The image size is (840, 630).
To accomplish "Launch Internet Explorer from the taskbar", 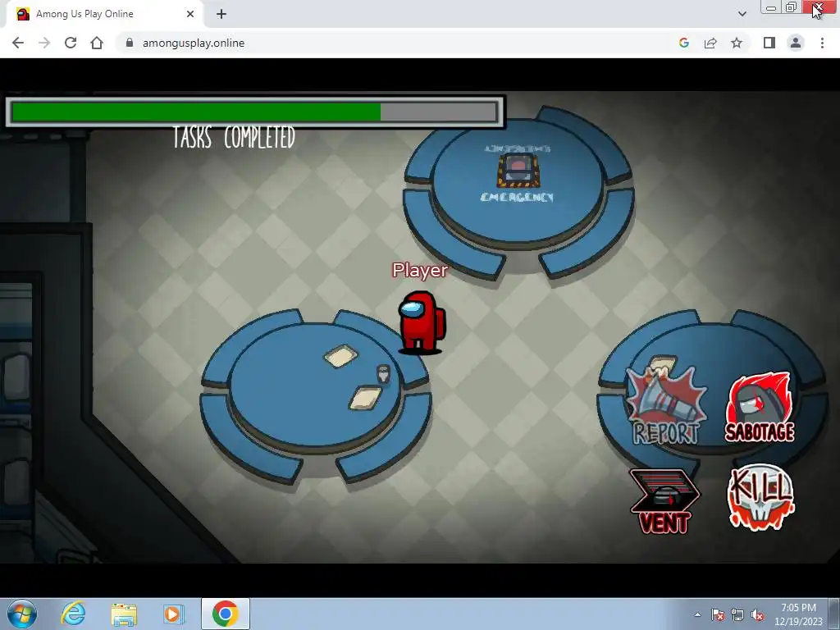I will [73, 614].
